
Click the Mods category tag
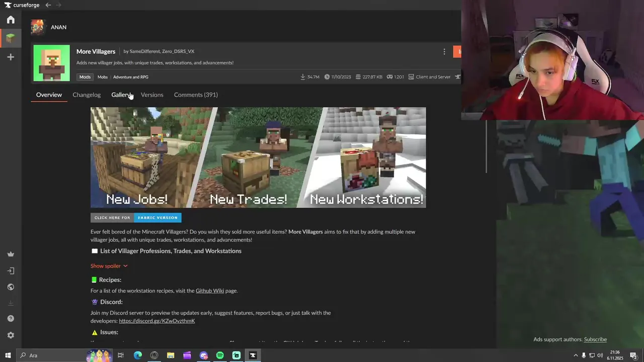point(85,77)
